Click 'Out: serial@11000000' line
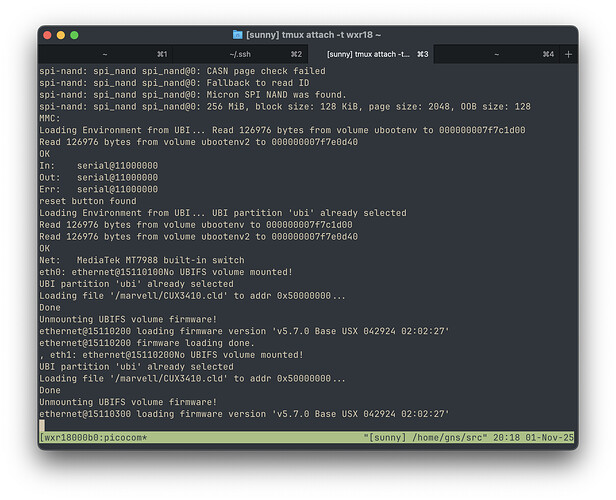Viewport: 616px width, 500px height. click(x=99, y=178)
